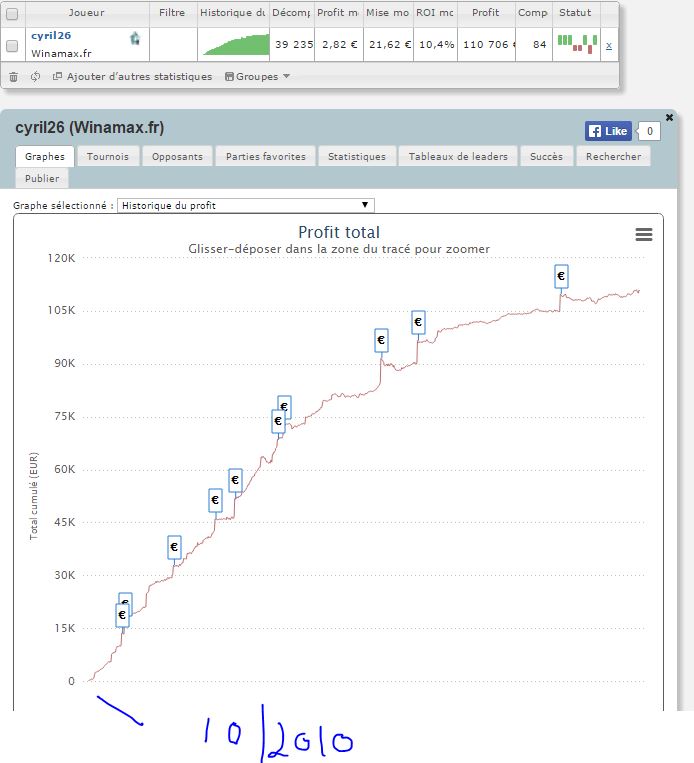Click the 2,82 € profit moyen value

340,44
